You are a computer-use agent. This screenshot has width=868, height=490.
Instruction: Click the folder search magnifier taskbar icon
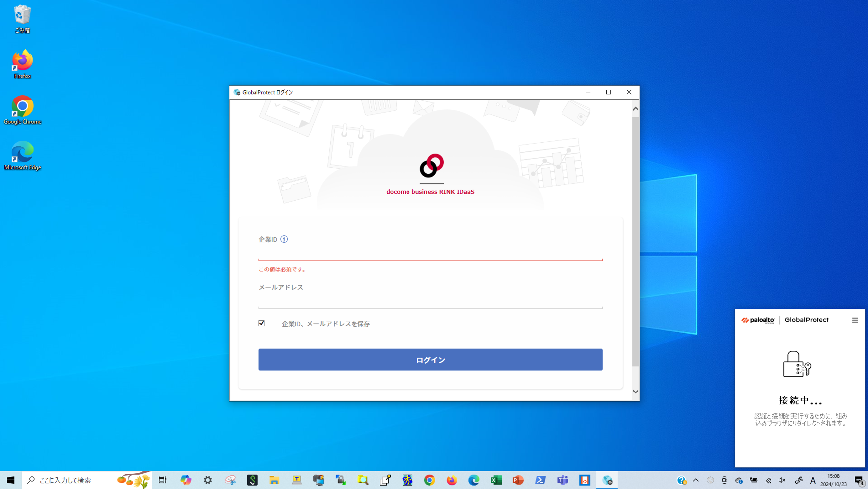click(363, 480)
